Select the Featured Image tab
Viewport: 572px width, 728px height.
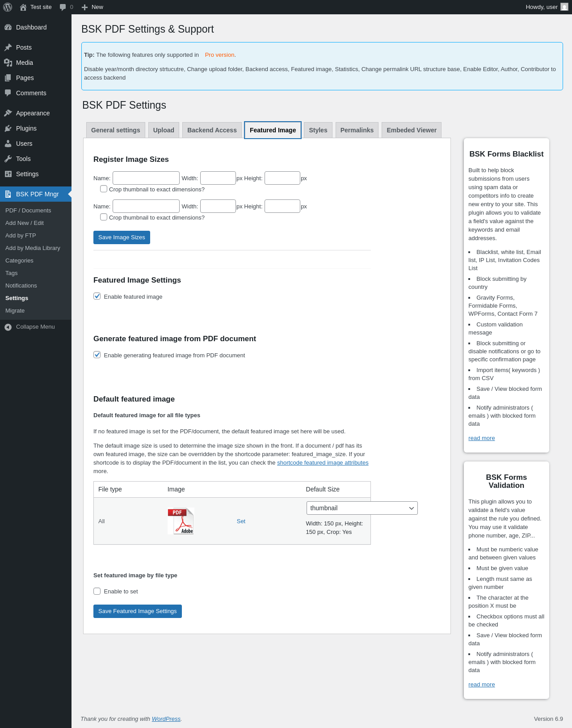pos(273,130)
